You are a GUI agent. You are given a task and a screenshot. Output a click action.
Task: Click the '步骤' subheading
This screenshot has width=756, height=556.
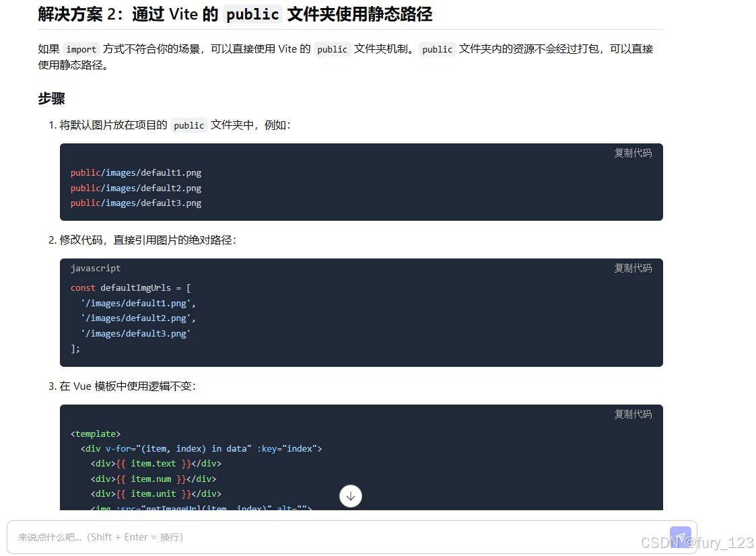[52, 99]
